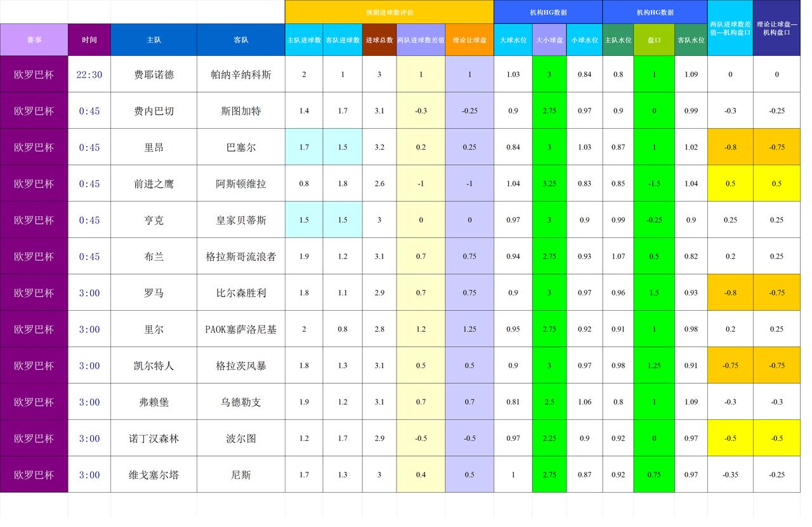Screen dimensions: 812x527
Task: Select the 费耶诺德 home team cell
Action: pyautogui.click(x=154, y=74)
